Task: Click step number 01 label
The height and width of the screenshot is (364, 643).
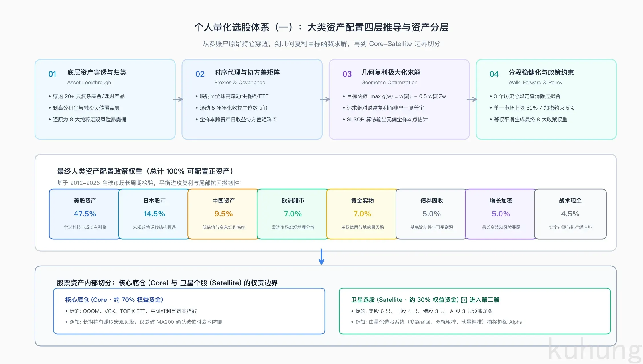Action: coord(52,74)
